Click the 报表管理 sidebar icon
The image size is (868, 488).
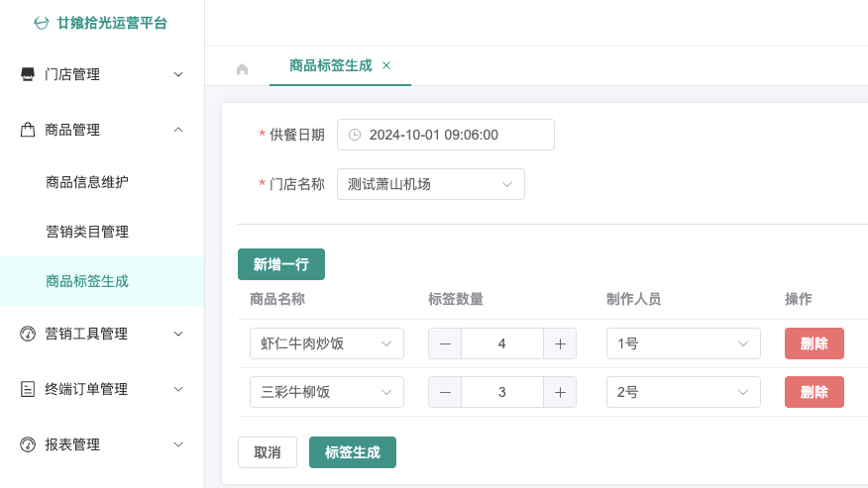tap(28, 444)
